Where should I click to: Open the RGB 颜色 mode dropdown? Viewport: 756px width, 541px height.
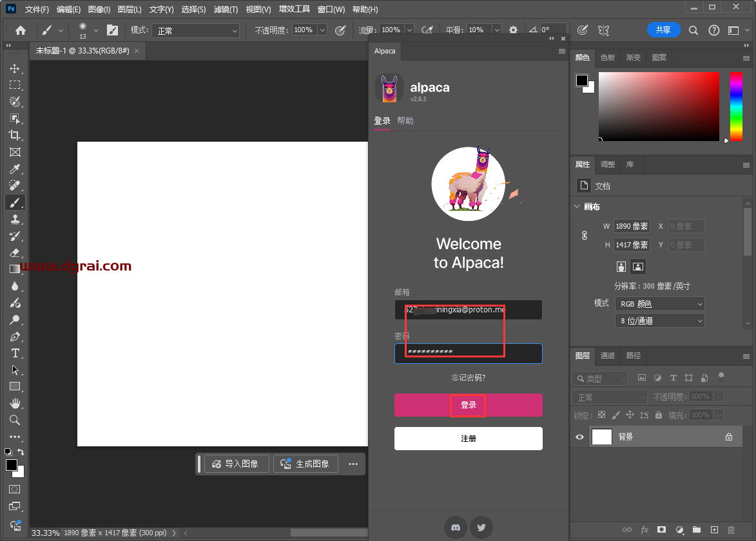[660, 303]
